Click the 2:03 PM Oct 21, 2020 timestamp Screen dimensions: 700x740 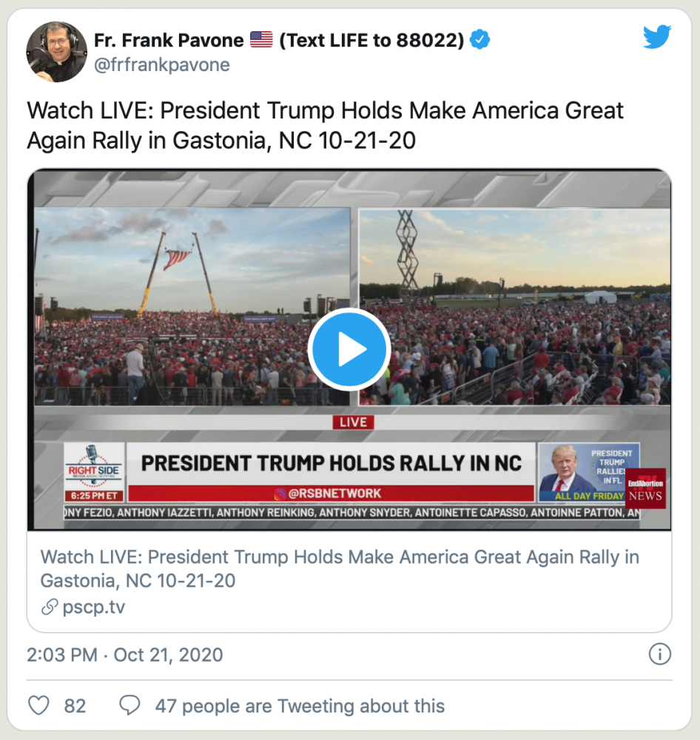click(125, 655)
